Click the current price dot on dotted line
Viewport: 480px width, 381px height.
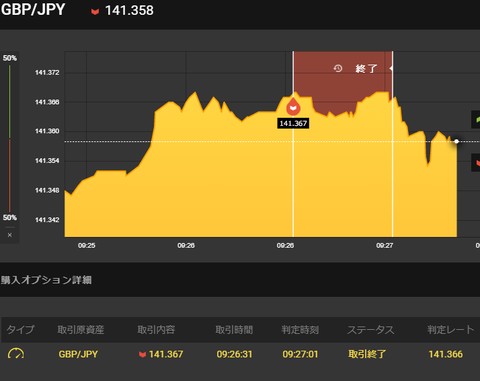456,141
